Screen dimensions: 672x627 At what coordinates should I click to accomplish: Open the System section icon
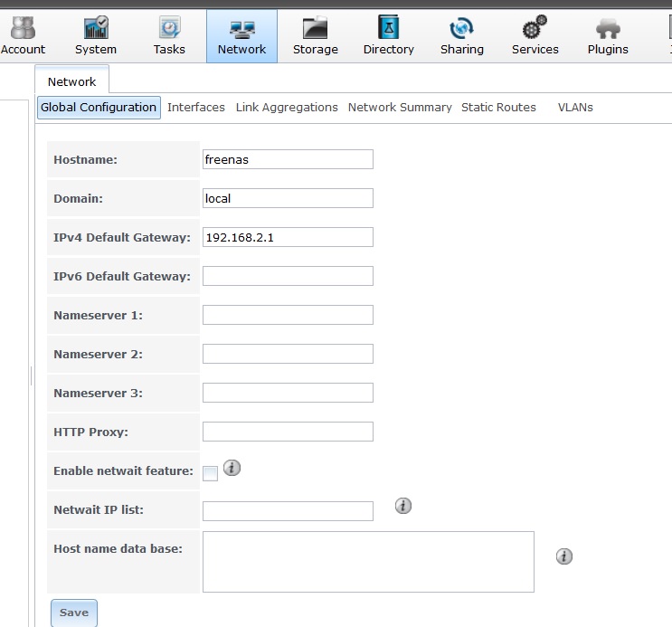coord(96,27)
